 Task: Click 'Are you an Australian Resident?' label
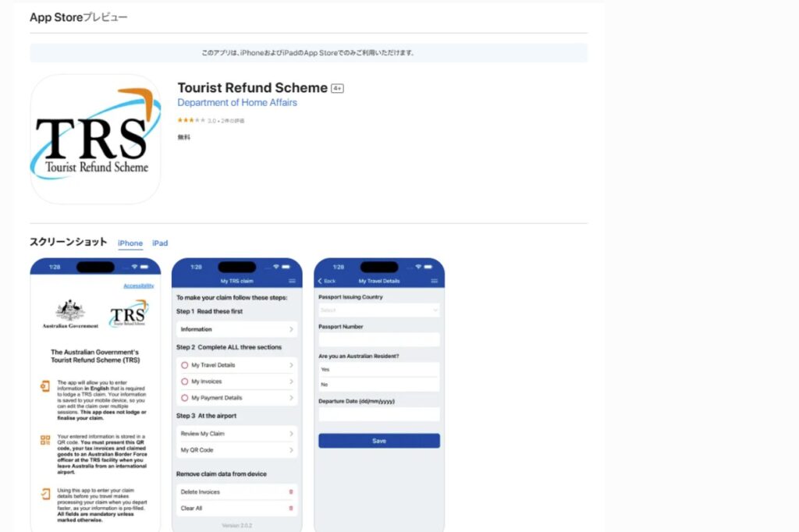click(359, 356)
